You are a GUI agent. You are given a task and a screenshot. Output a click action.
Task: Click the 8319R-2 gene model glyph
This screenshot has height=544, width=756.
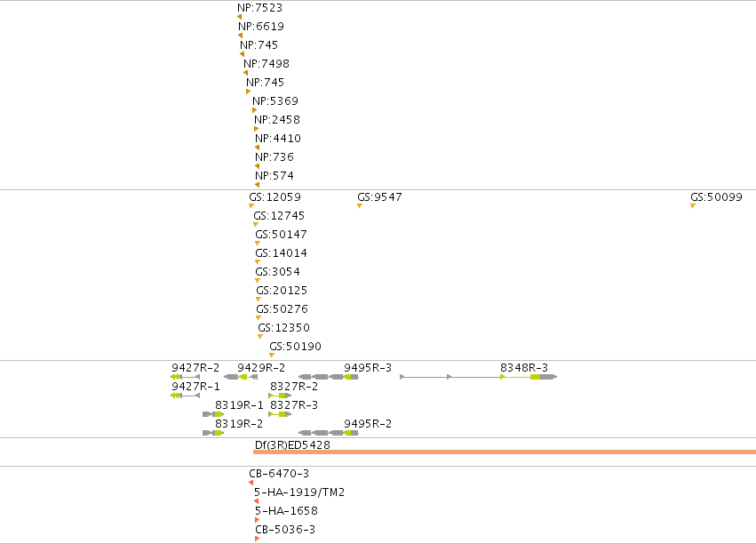(x=213, y=433)
